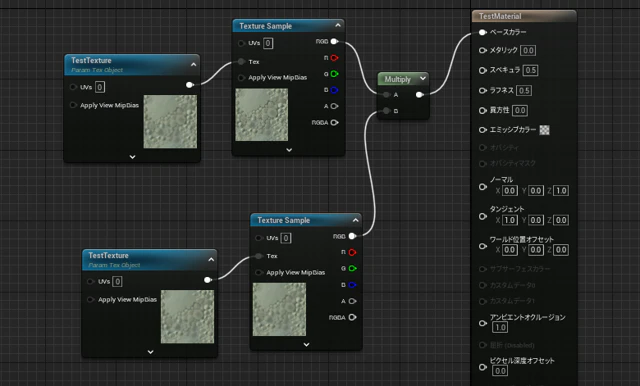Expand bottom arrow of the lower TestTexture node
The height and width of the screenshot is (386, 640).
[x=150, y=352]
